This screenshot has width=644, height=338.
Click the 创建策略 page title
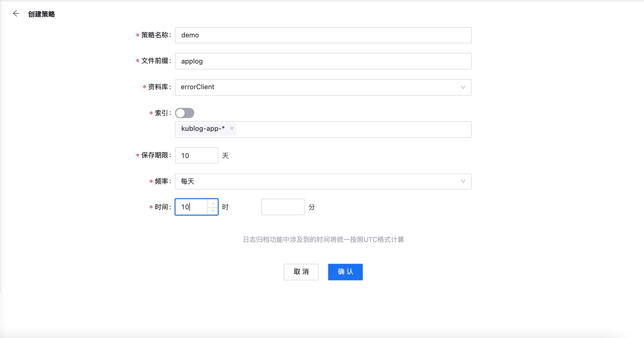pyautogui.click(x=41, y=14)
